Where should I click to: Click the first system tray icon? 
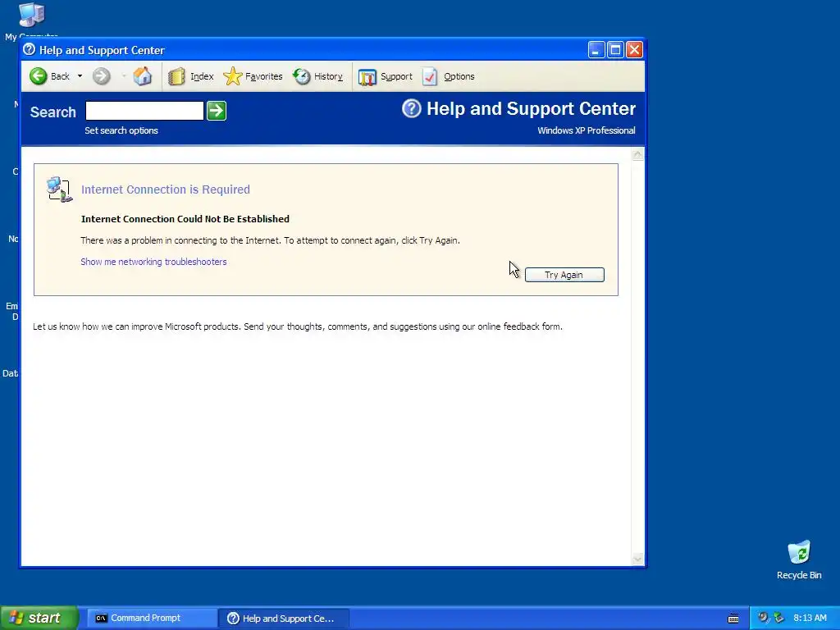pyautogui.click(x=763, y=617)
